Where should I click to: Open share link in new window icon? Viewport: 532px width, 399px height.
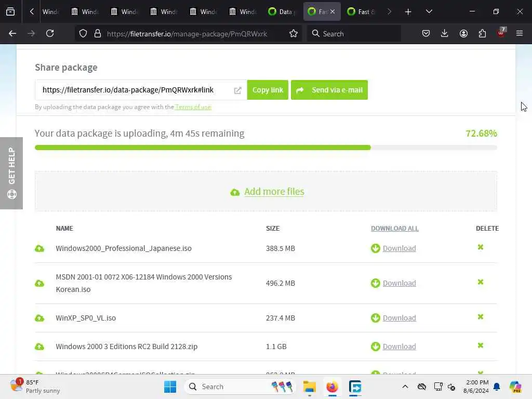tap(238, 90)
